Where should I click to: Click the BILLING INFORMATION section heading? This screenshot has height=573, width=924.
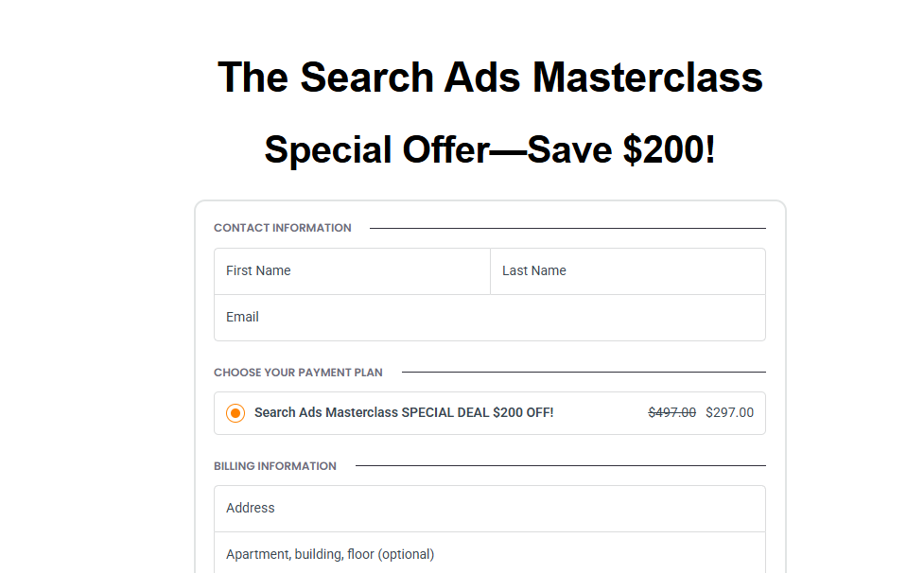(x=274, y=466)
